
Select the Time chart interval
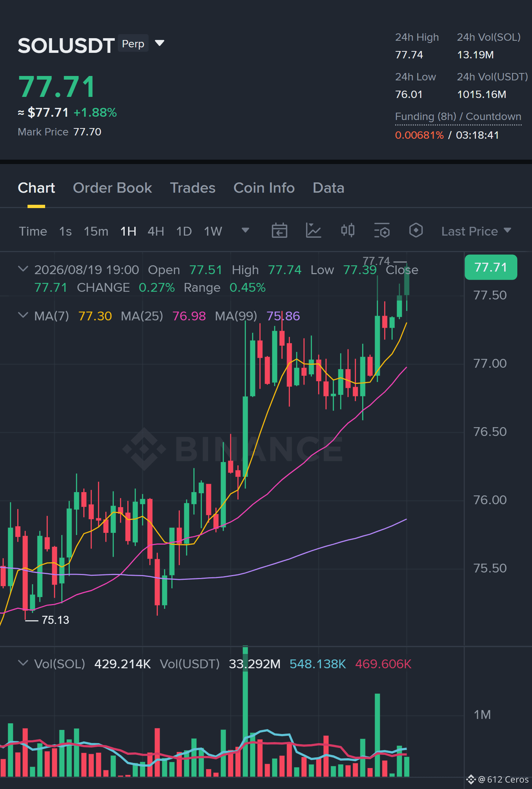click(33, 231)
